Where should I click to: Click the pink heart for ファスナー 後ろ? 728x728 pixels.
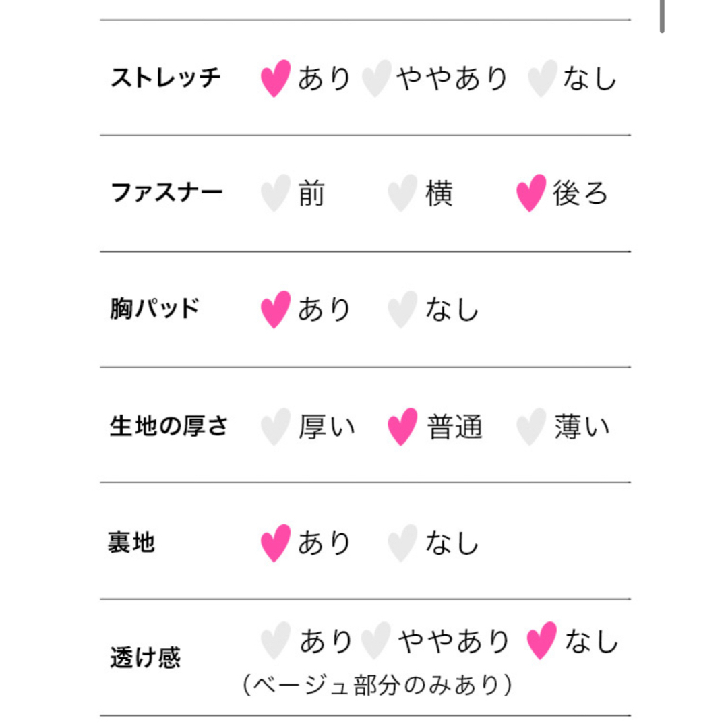pos(531,193)
